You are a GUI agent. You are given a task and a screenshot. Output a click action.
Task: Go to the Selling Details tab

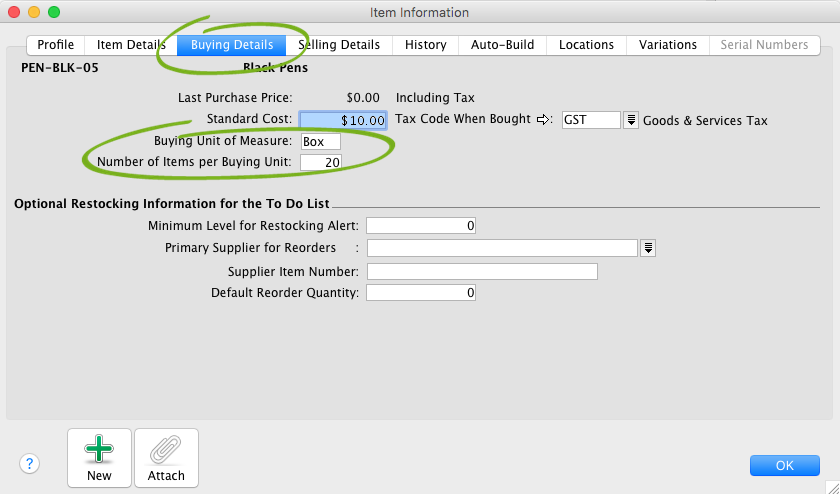coord(339,45)
